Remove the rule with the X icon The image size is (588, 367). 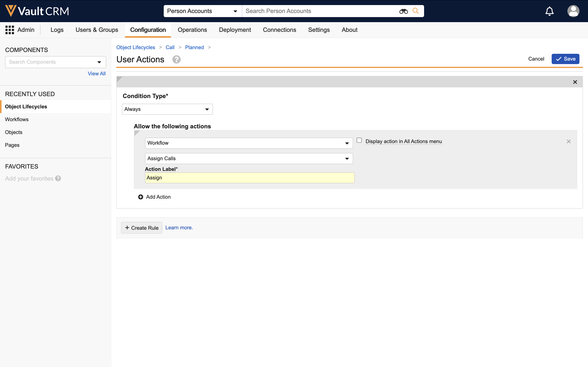point(575,82)
